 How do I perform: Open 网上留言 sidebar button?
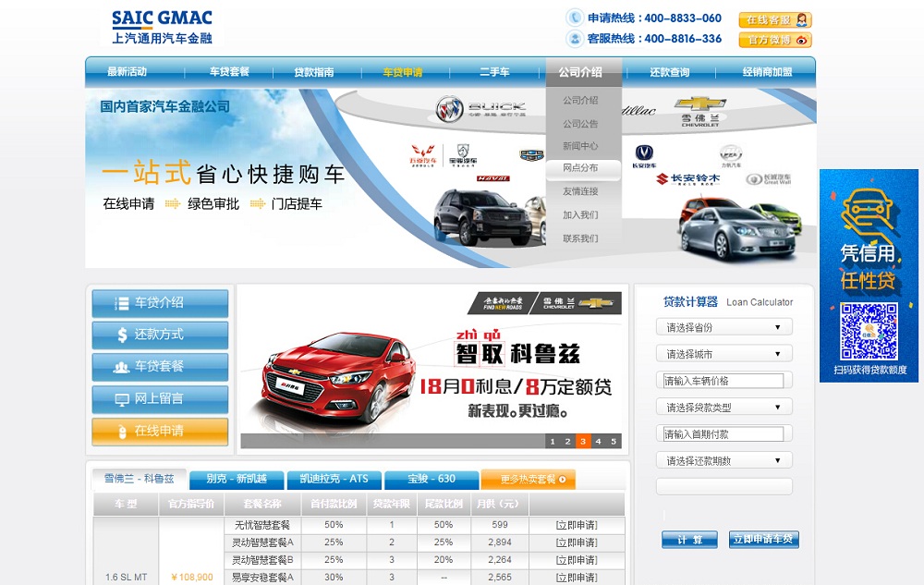[160, 399]
